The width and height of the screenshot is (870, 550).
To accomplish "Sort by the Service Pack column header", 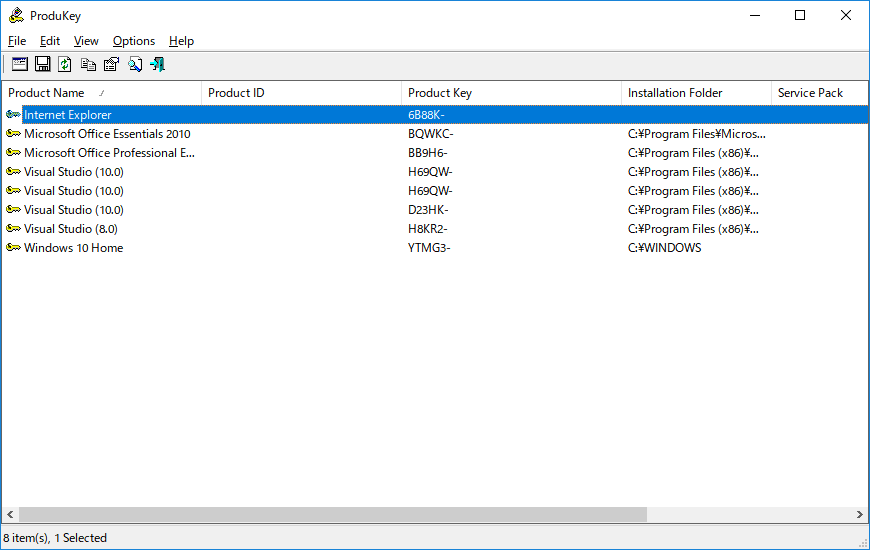I will pyautogui.click(x=820, y=93).
